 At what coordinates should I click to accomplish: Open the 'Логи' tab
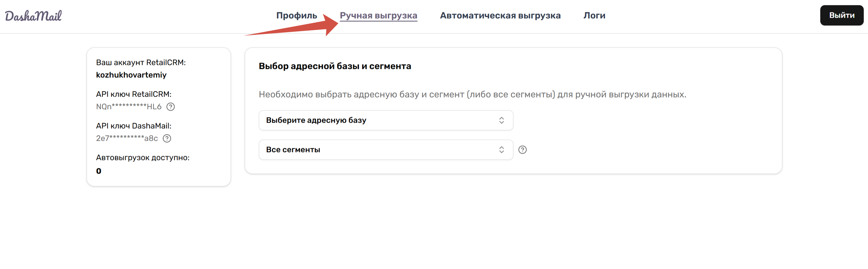point(594,16)
